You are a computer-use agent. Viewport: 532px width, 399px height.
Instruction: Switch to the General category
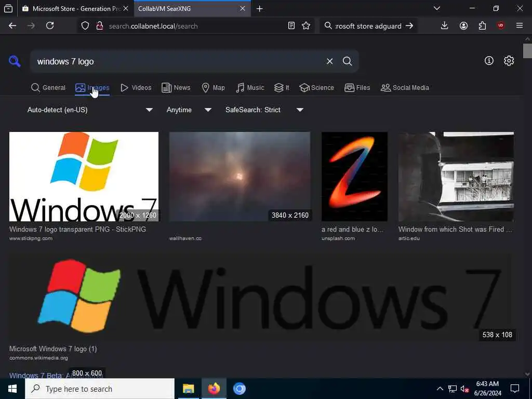(x=48, y=88)
